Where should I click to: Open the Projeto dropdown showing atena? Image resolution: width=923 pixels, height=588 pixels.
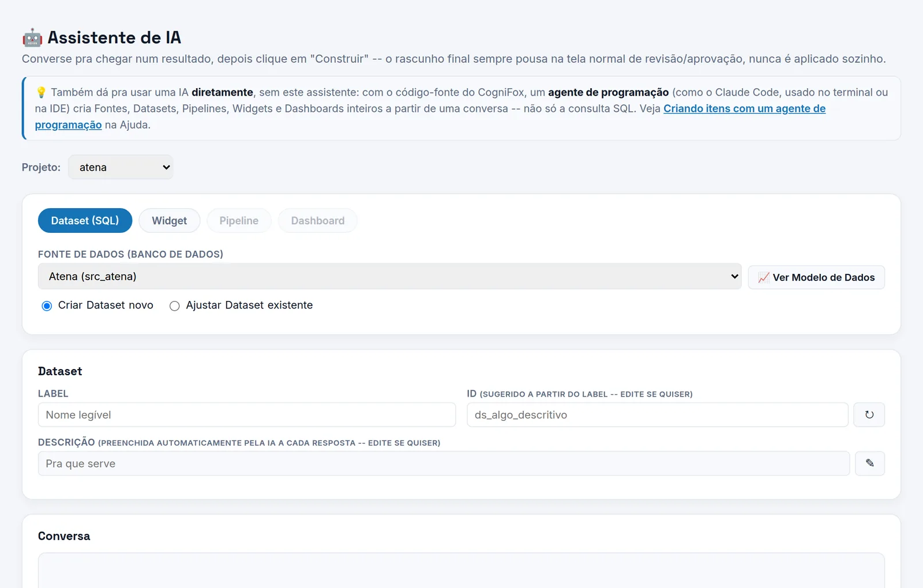(x=121, y=167)
